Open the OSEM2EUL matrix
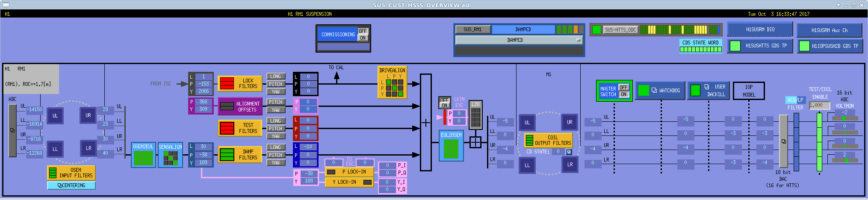The image size is (868, 200). (x=143, y=155)
